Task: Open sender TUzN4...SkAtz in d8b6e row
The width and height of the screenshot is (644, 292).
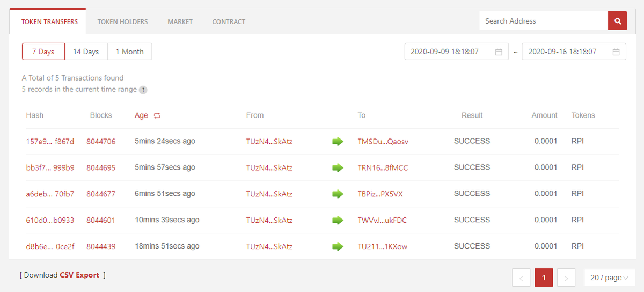Action: pos(269,246)
